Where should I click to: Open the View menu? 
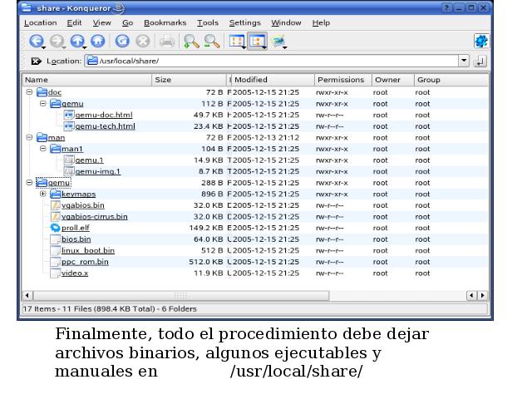(101, 22)
